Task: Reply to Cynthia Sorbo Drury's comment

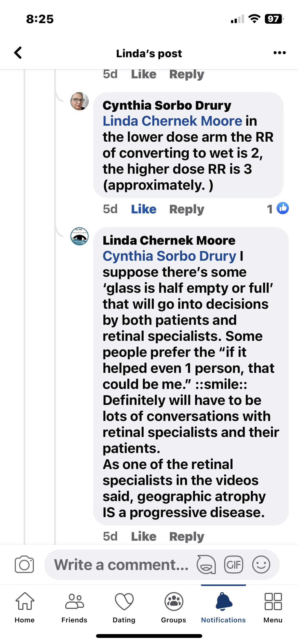Action: [x=187, y=209]
